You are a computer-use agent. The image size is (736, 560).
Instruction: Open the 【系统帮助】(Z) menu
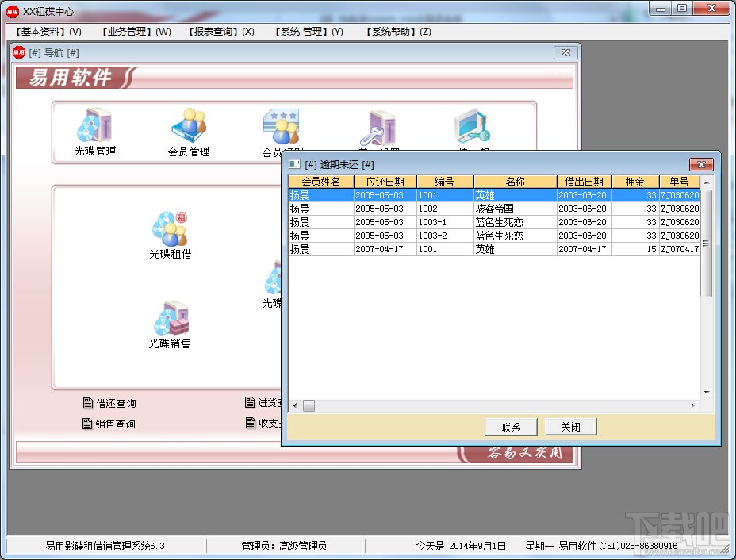[397, 32]
